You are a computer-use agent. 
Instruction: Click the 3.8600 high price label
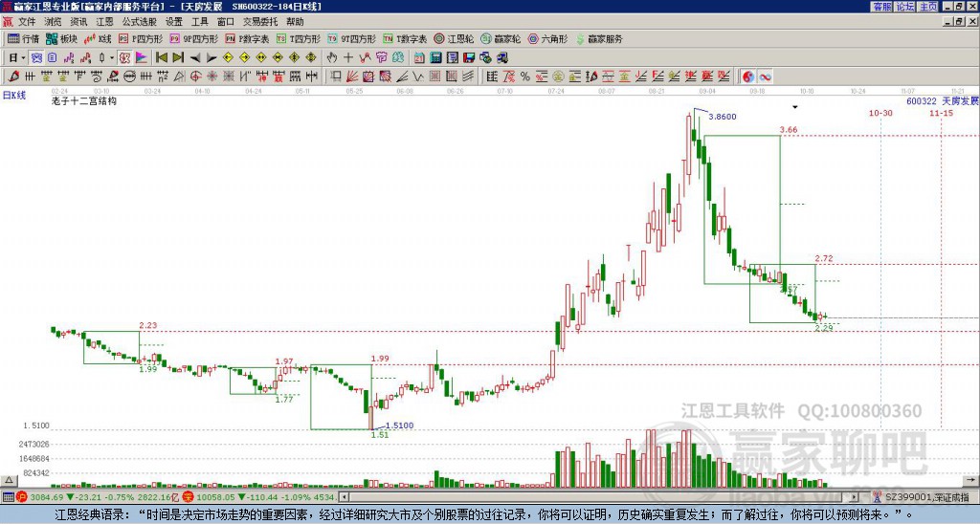click(723, 116)
